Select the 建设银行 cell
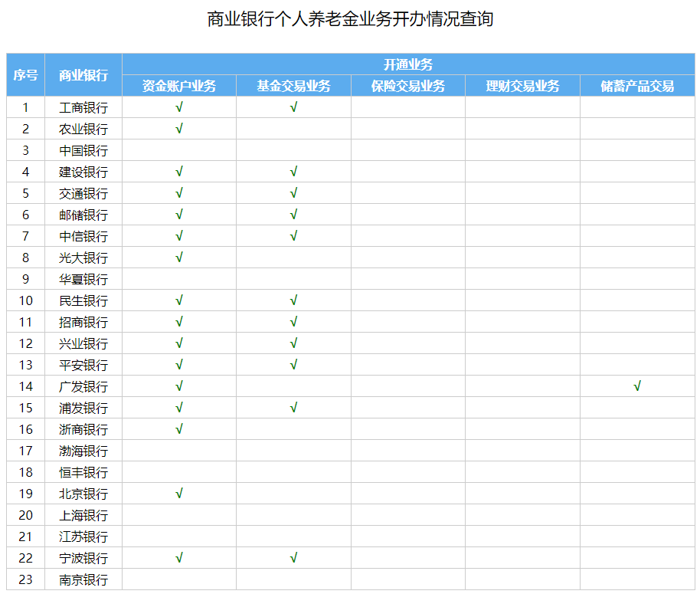 pyautogui.click(x=83, y=172)
